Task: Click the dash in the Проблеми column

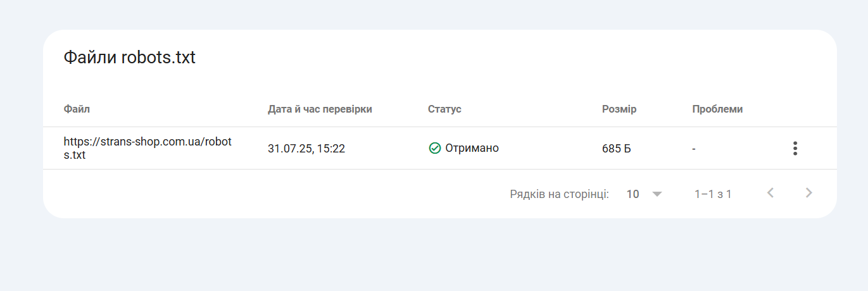Action: 694,149
